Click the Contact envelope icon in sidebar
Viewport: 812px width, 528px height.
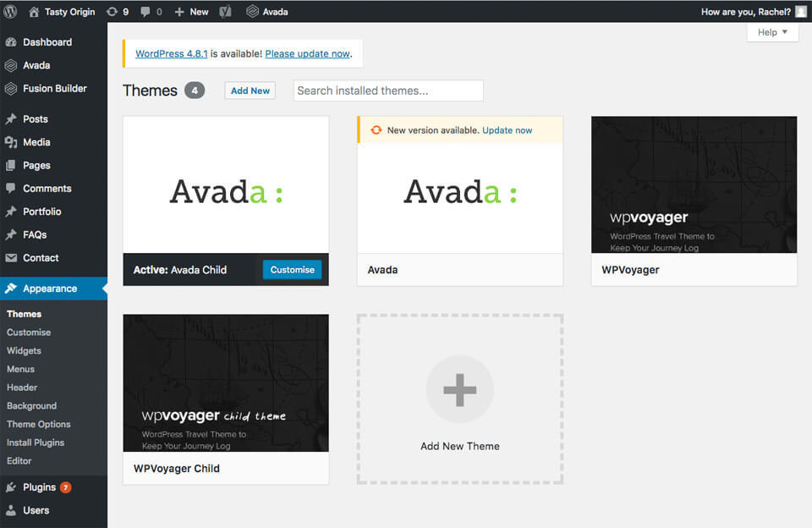pos(11,257)
